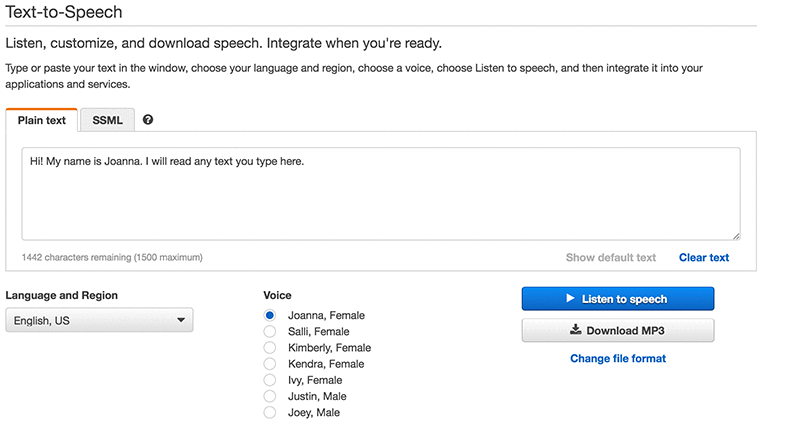Click the download icon on Download MP3
The height and width of the screenshot is (439, 800).
[575, 330]
